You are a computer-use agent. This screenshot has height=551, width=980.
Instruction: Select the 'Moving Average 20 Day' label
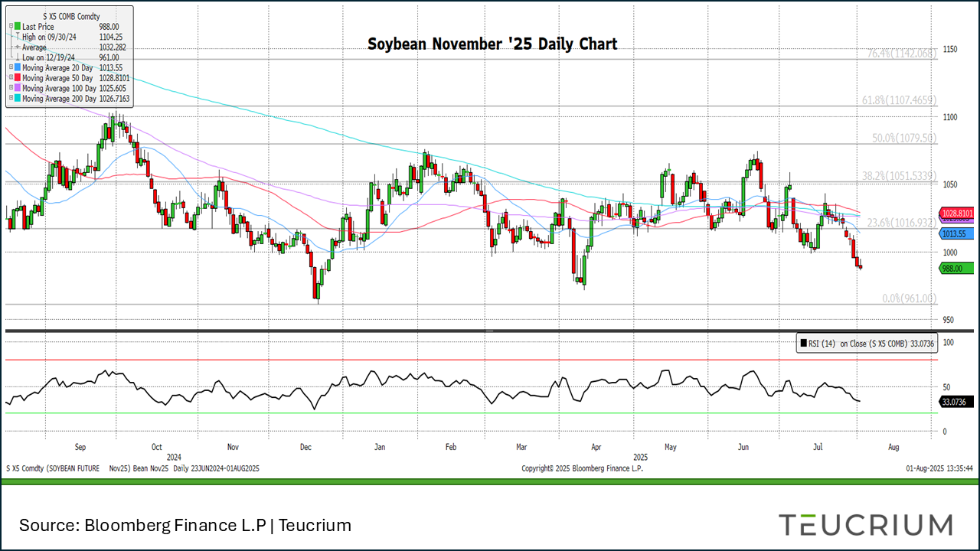[57, 67]
